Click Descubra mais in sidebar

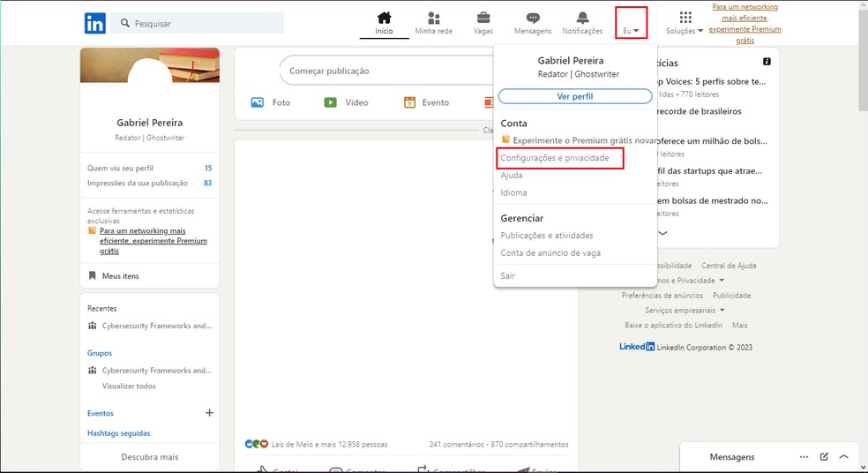tap(149, 457)
